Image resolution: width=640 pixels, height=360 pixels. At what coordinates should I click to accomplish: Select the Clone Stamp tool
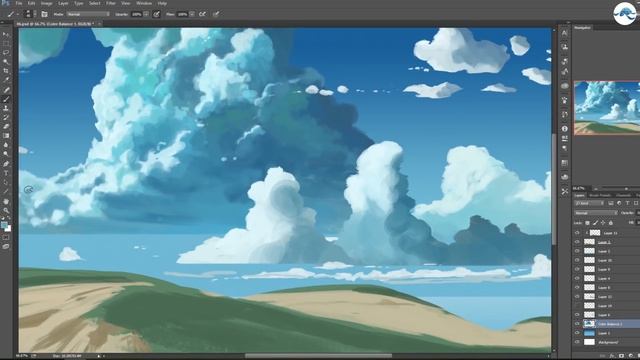click(6, 108)
